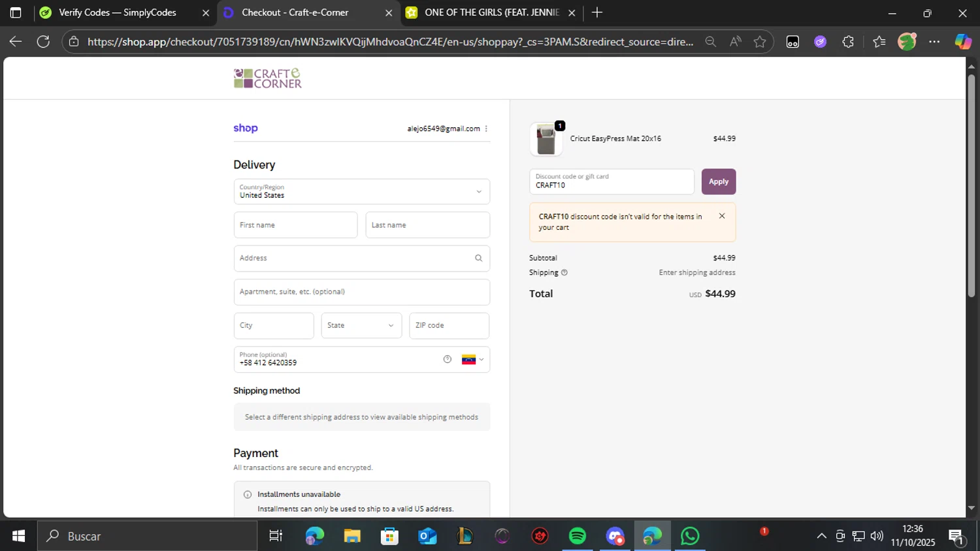Open the Windows Start menu
Image resolution: width=980 pixels, height=551 pixels.
coord(18,536)
